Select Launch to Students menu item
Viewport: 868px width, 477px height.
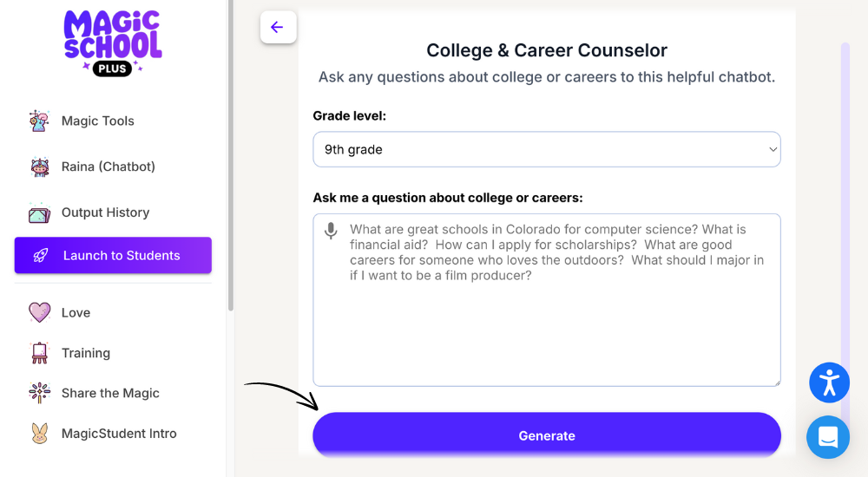tap(113, 255)
